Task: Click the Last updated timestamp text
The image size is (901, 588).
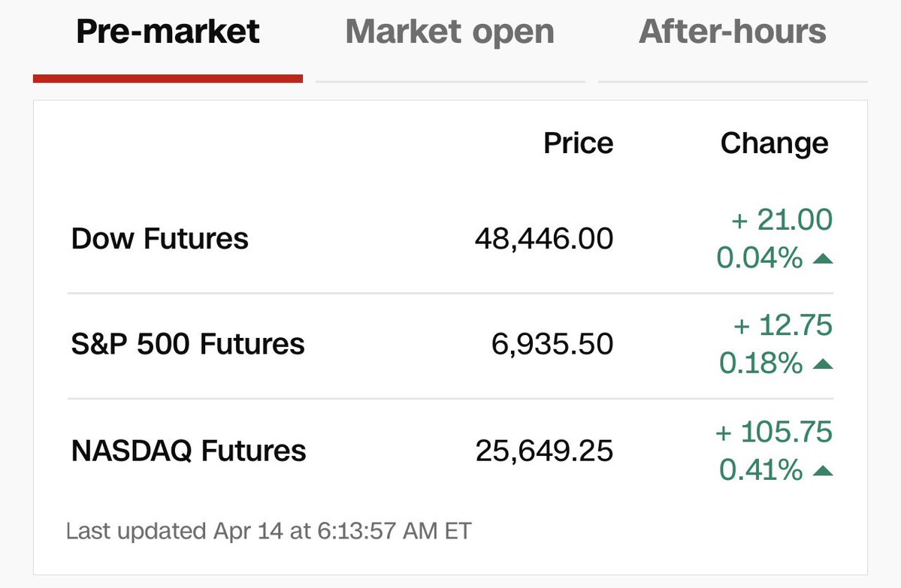Action: pyautogui.click(x=268, y=532)
